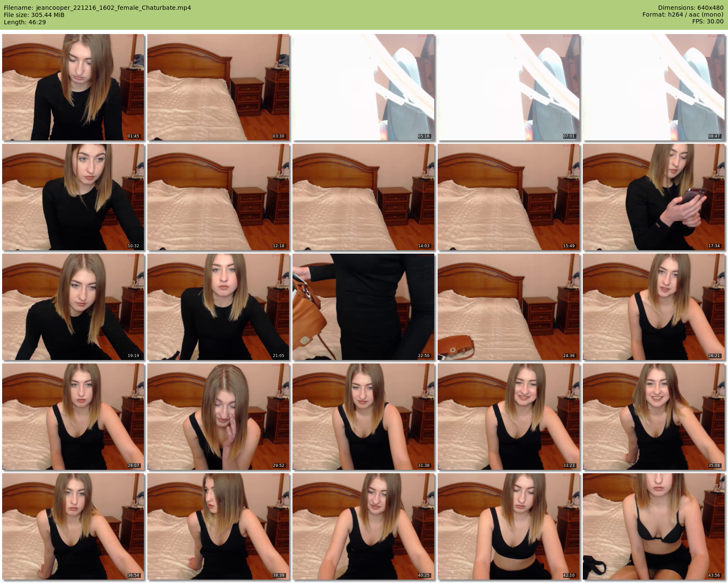
Task: Select the final frame at 43:56
Action: coord(654,526)
